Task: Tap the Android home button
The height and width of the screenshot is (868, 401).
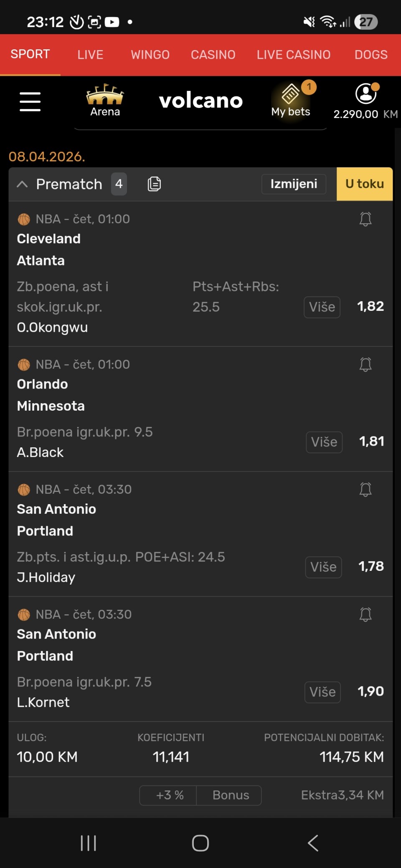Action: click(x=200, y=843)
